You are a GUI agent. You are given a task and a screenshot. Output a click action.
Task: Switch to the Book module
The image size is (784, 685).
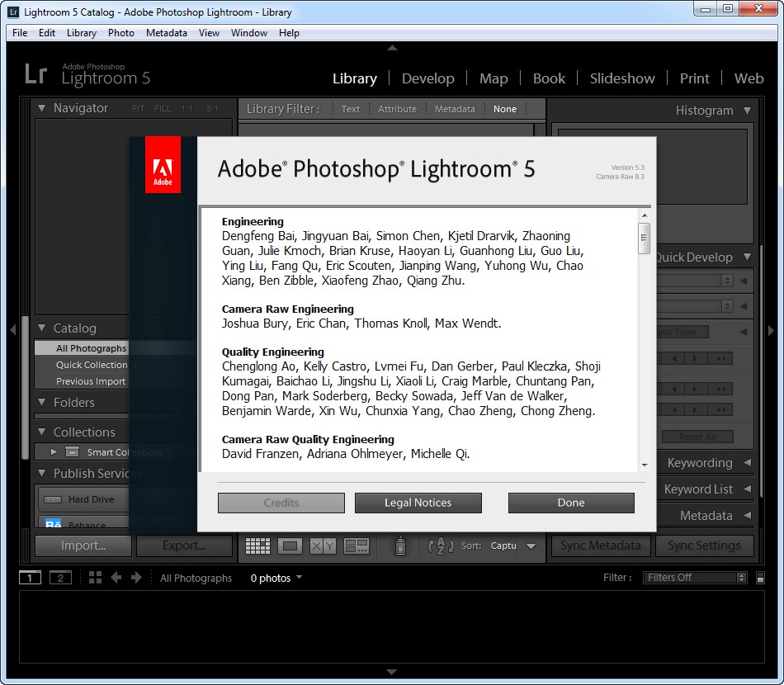click(549, 78)
